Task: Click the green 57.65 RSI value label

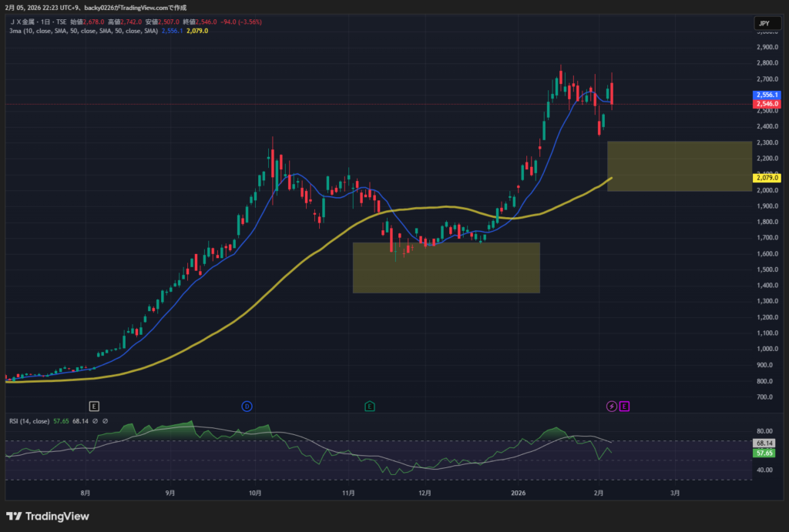Action: 765,454
